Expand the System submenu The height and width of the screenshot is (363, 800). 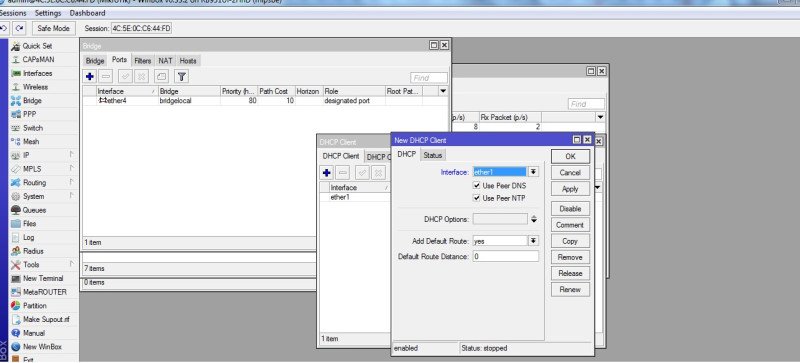(71, 197)
